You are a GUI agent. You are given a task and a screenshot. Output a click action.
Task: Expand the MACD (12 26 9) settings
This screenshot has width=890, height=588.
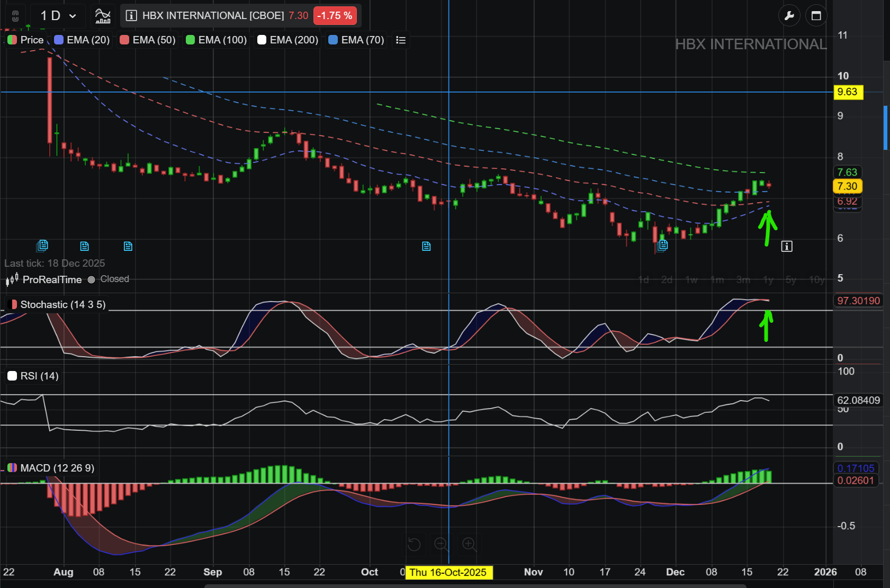[51, 468]
